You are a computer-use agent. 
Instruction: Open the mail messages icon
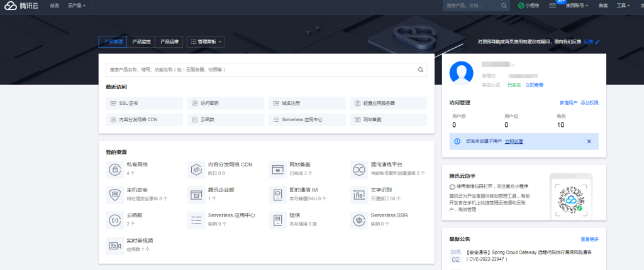click(552, 6)
